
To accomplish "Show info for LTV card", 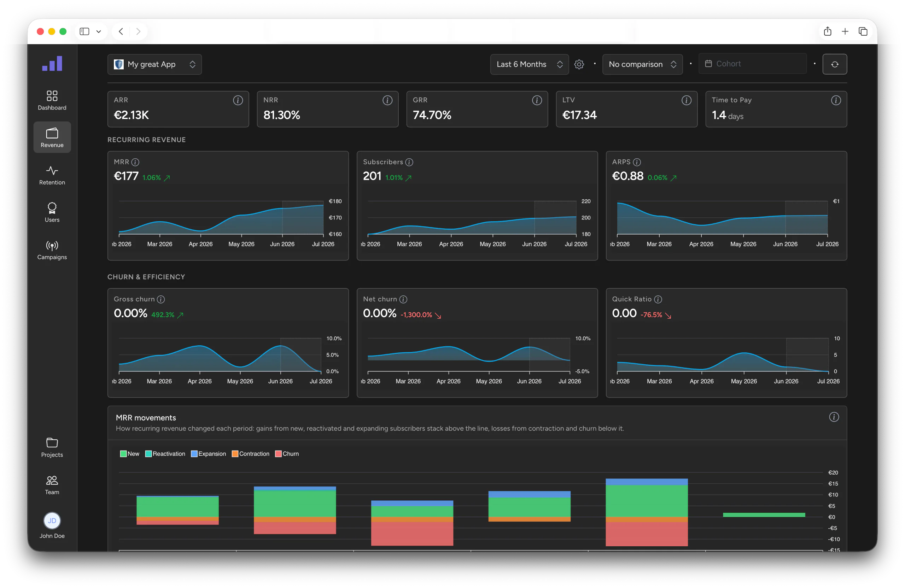I will (x=686, y=100).
